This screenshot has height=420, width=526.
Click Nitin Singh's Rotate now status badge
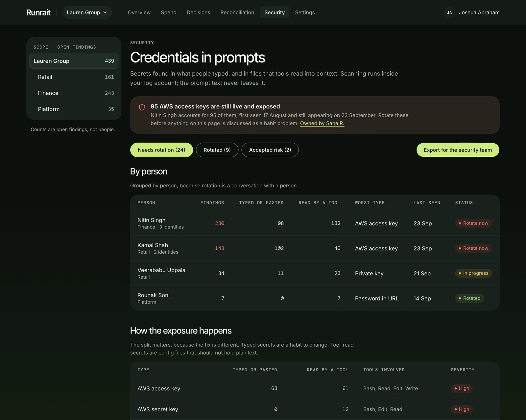click(473, 223)
